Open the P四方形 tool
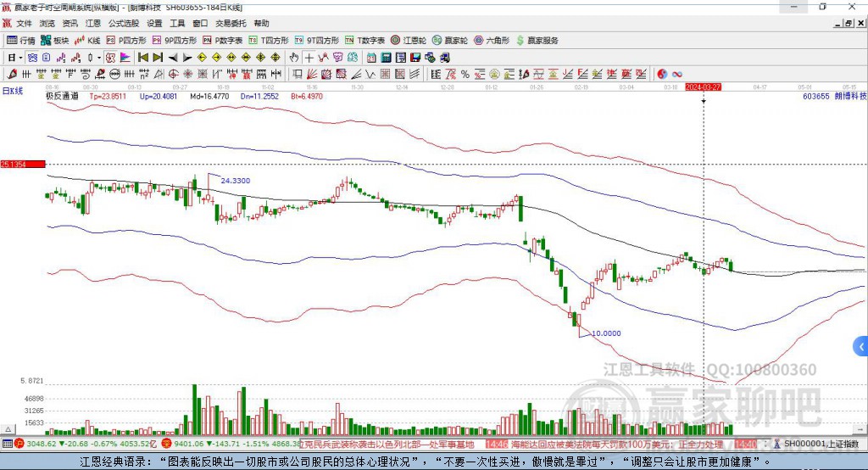This screenshot has width=868, height=470. tap(126, 41)
